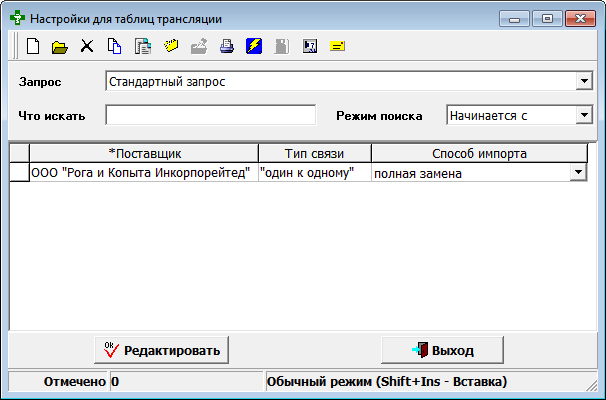606x400 pixels.
Task: Minimize the Настройки для таблиц трансляции window
Action: [x=514, y=19]
